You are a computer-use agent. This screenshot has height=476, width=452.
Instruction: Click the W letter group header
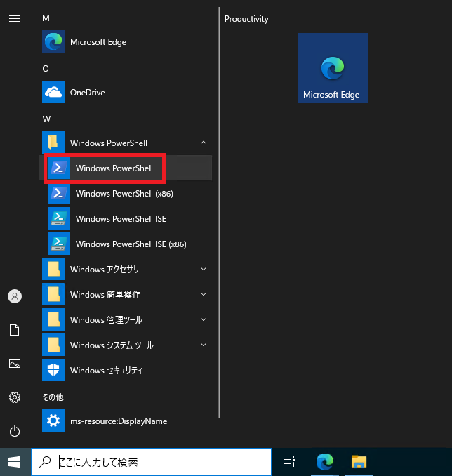click(x=46, y=119)
